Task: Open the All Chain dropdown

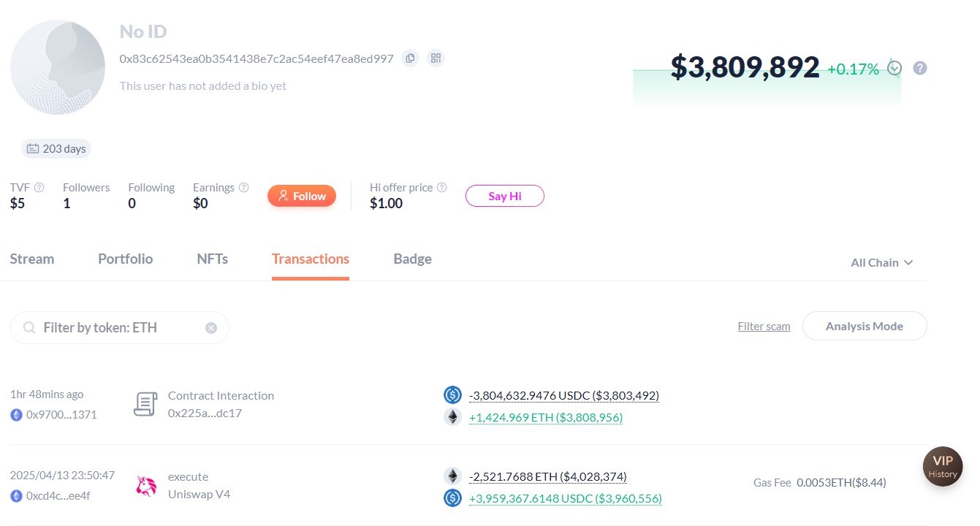Action: point(881,262)
